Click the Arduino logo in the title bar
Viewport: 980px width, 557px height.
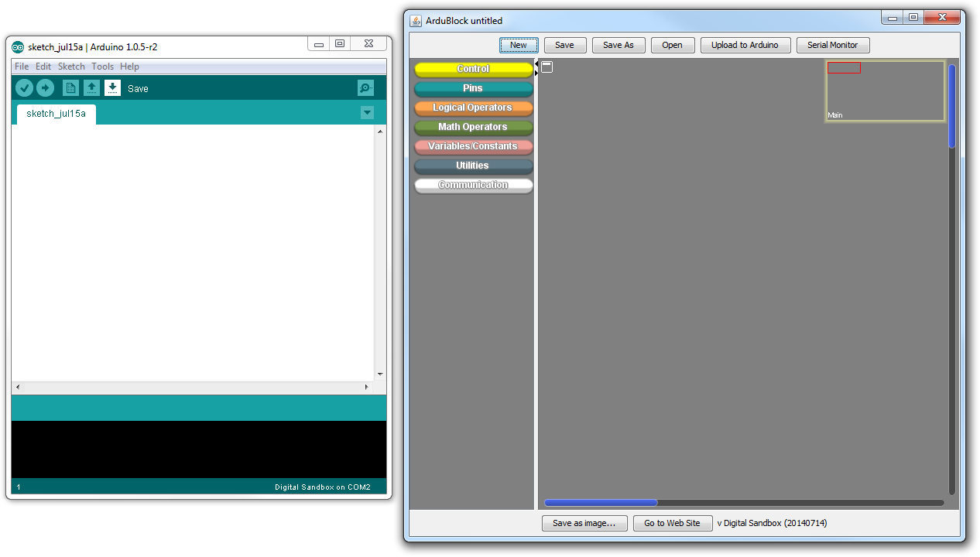pos(18,46)
